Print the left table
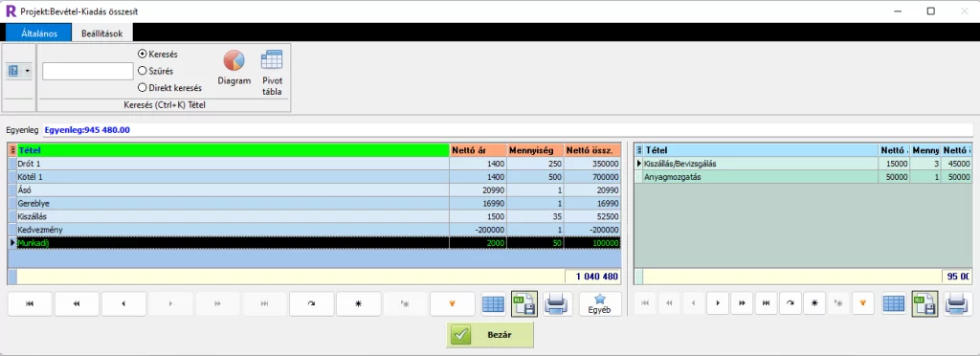 pyautogui.click(x=556, y=303)
